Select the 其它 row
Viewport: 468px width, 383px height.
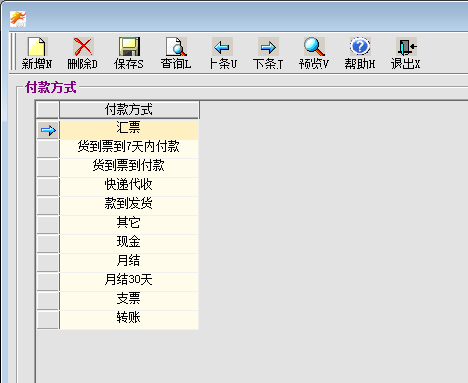[129, 225]
